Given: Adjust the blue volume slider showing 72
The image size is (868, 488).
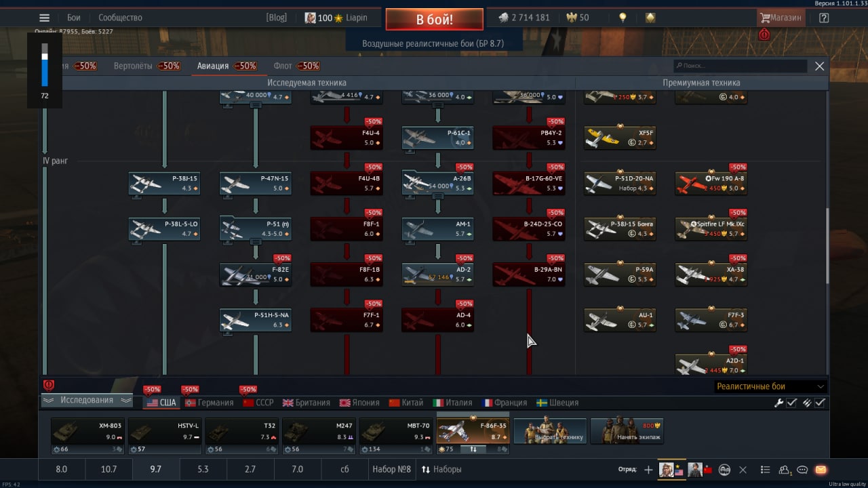Looking at the screenshot, I should coord(45,65).
